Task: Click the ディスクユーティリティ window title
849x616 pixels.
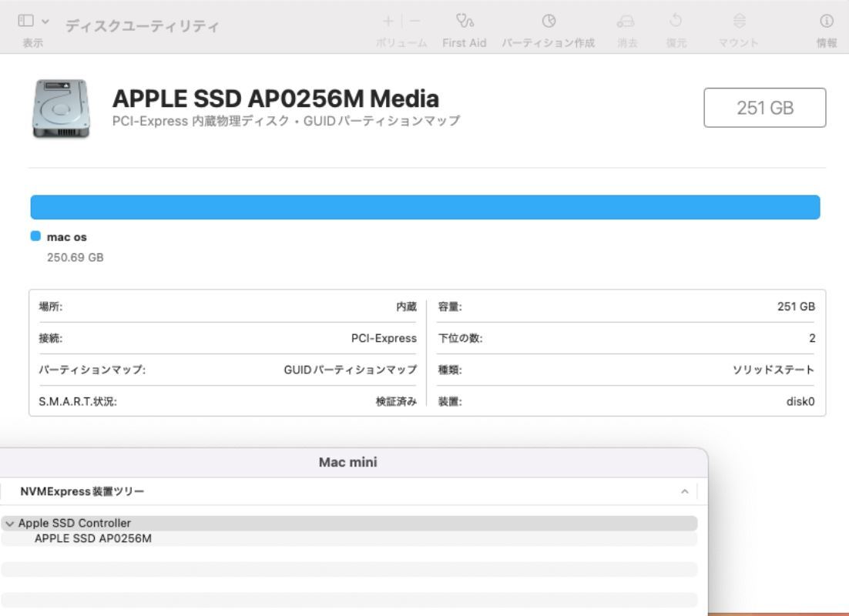Action: point(143,26)
